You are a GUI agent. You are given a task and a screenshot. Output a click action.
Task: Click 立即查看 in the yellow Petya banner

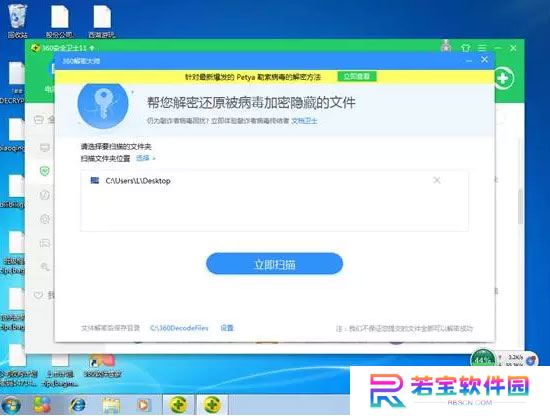357,76
